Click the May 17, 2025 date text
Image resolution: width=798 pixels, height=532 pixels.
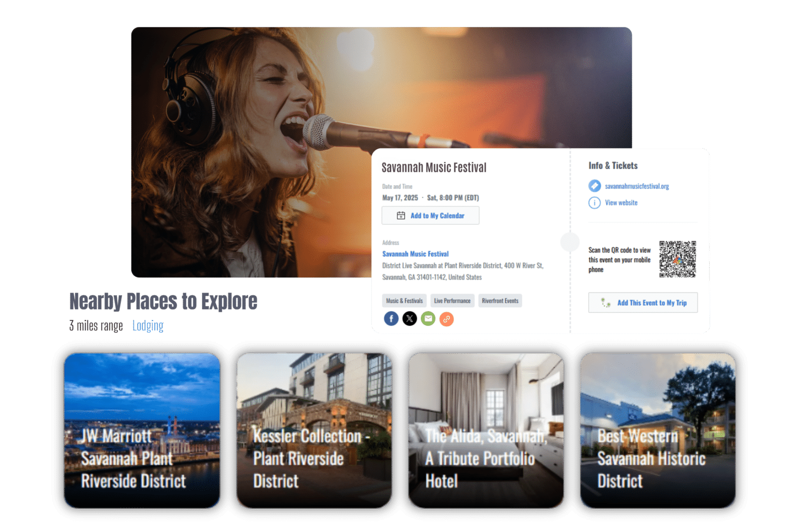[401, 198]
